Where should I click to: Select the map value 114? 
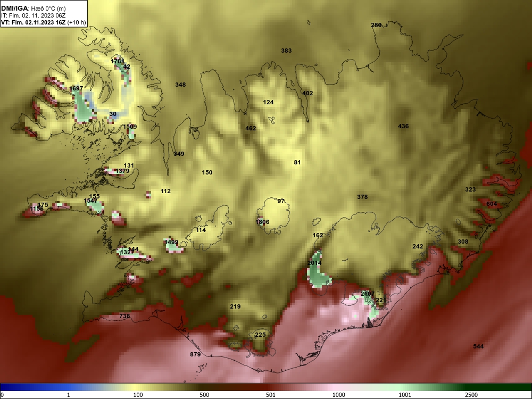click(x=201, y=230)
